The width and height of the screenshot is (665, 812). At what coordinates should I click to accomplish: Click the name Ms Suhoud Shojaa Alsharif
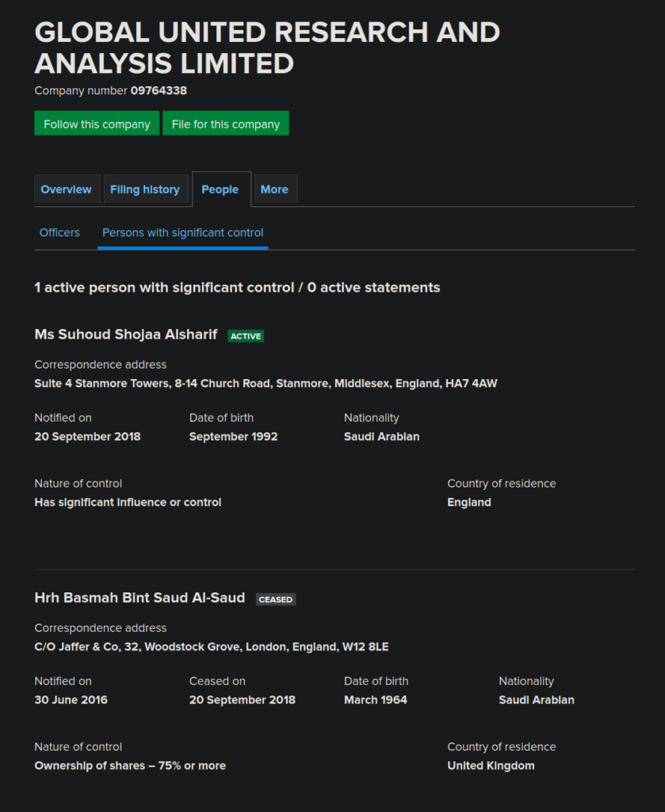126,335
